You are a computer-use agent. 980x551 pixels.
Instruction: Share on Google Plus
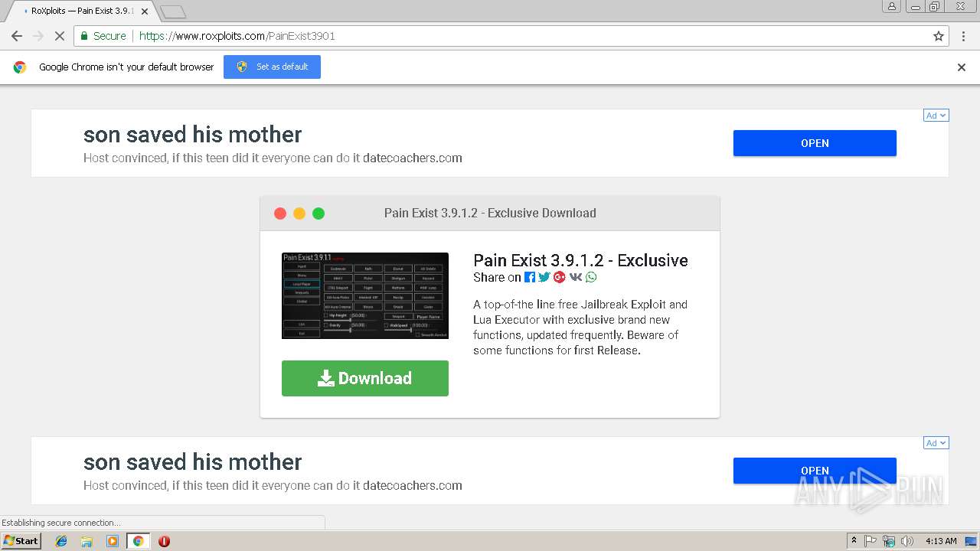point(560,278)
